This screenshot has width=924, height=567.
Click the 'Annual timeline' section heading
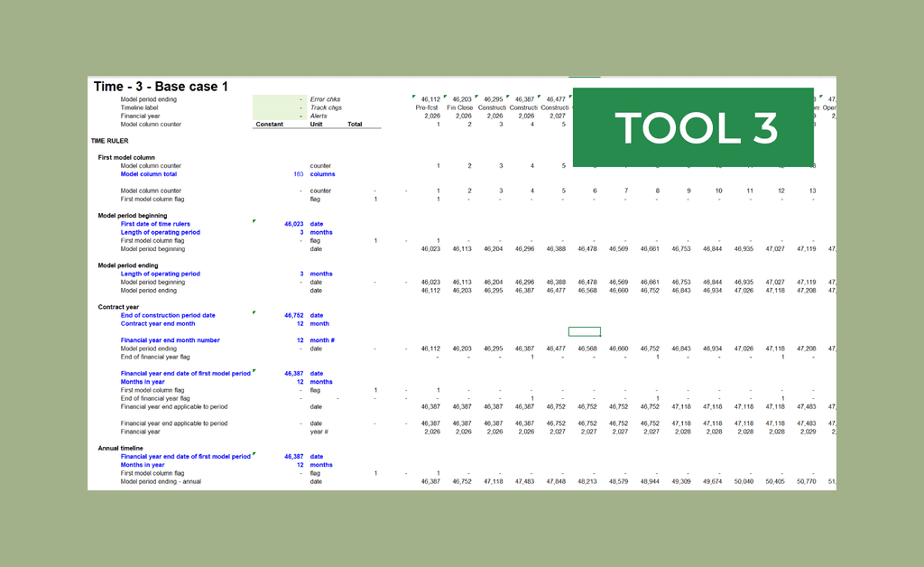coord(120,448)
